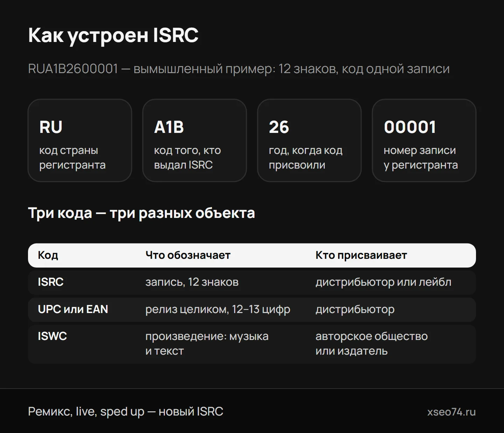
Task: Click the text "год, когда код присвоили"
Action: (x=306, y=157)
